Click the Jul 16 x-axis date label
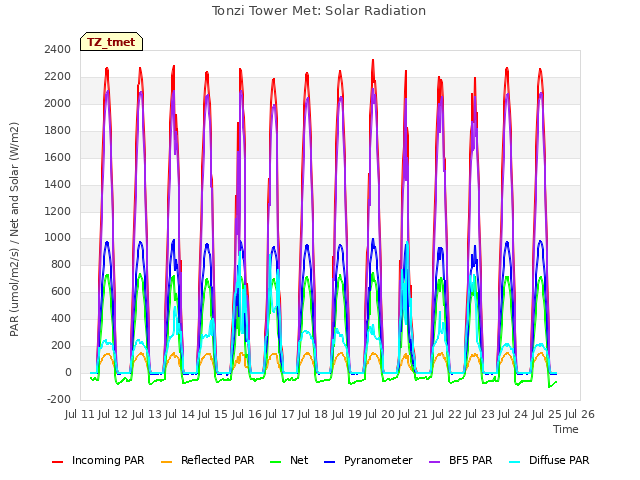The height and width of the screenshot is (480, 640). point(247,414)
